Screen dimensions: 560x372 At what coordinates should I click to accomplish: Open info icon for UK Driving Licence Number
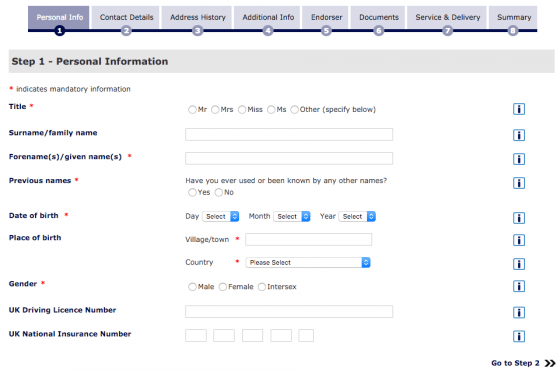(x=519, y=312)
